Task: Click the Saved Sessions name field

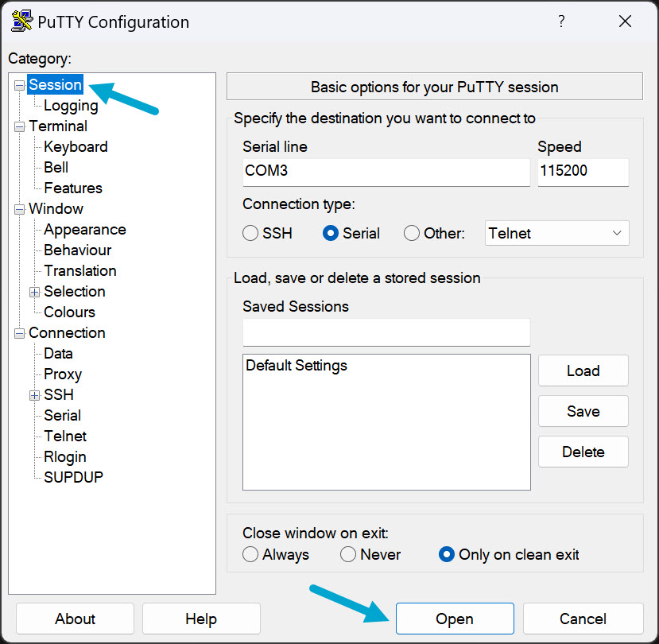Action: (x=386, y=332)
